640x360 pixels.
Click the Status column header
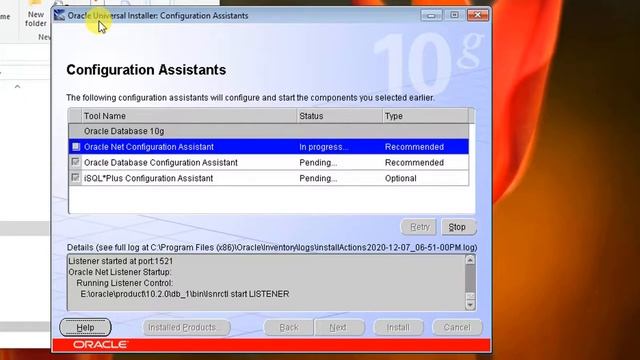click(x=340, y=116)
